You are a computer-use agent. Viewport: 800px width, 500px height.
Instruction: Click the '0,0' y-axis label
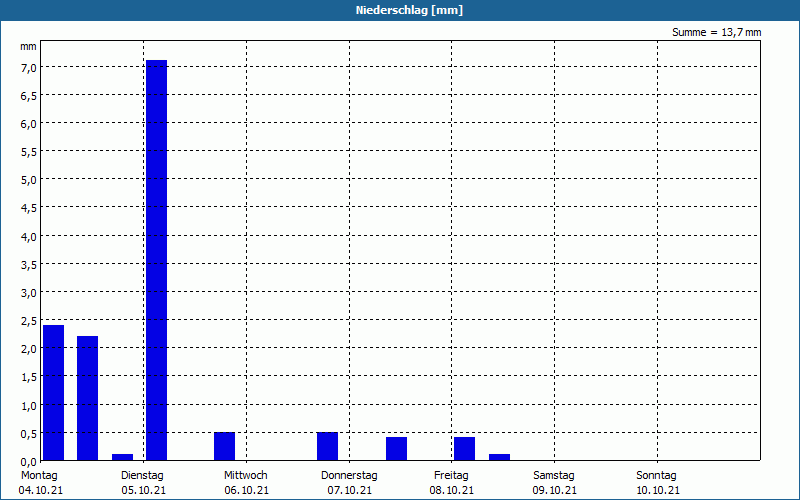pos(28,461)
